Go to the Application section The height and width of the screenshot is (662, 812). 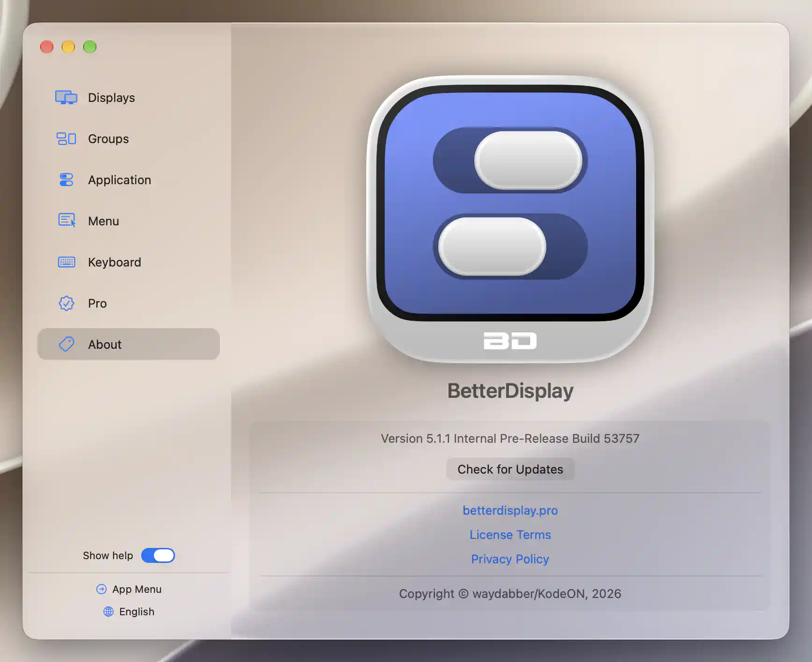(128, 180)
